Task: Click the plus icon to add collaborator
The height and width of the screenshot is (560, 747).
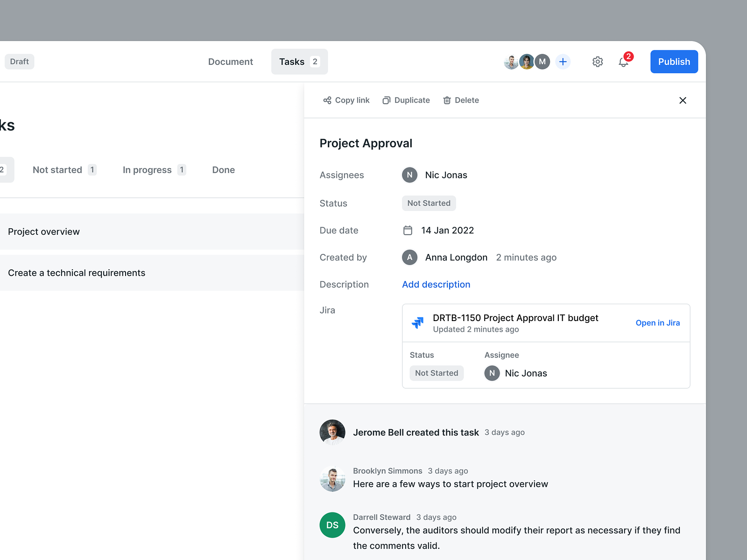Action: [x=563, y=62]
